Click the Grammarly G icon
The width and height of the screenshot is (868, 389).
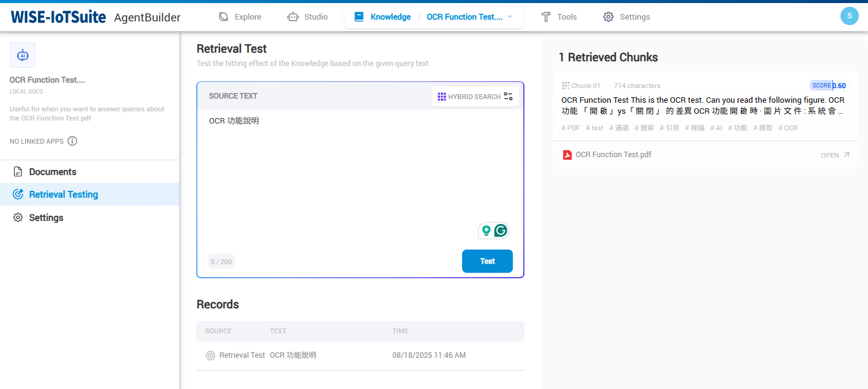501,231
